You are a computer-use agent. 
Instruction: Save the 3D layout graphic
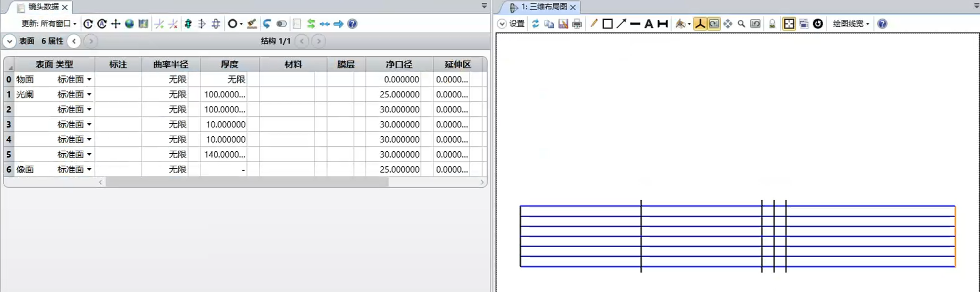coord(563,23)
